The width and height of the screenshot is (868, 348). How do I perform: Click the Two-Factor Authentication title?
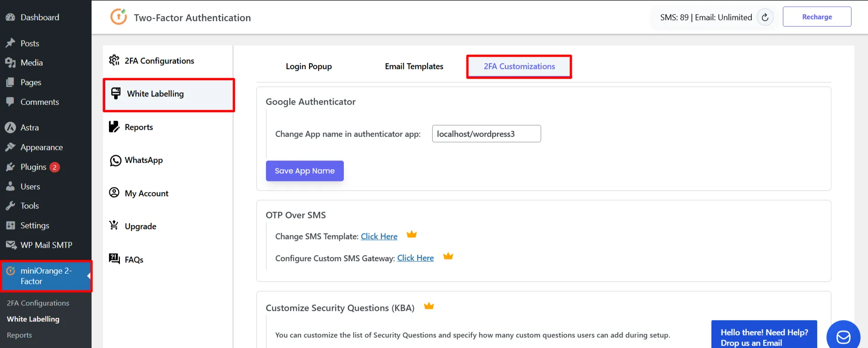click(x=192, y=18)
